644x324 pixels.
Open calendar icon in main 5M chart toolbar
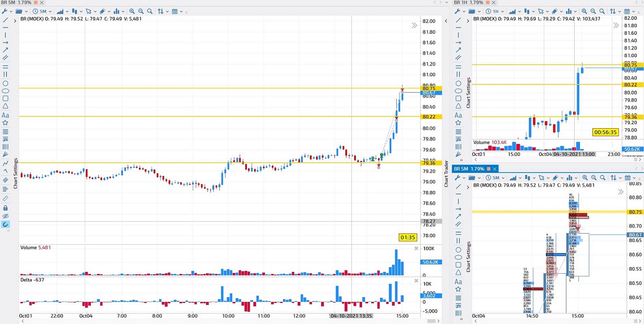tap(175, 11)
